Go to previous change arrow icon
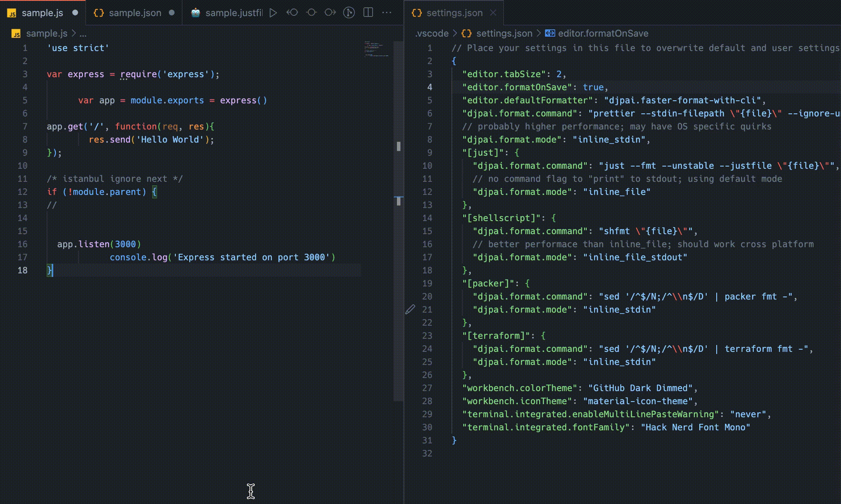841x504 pixels. pos(292,13)
